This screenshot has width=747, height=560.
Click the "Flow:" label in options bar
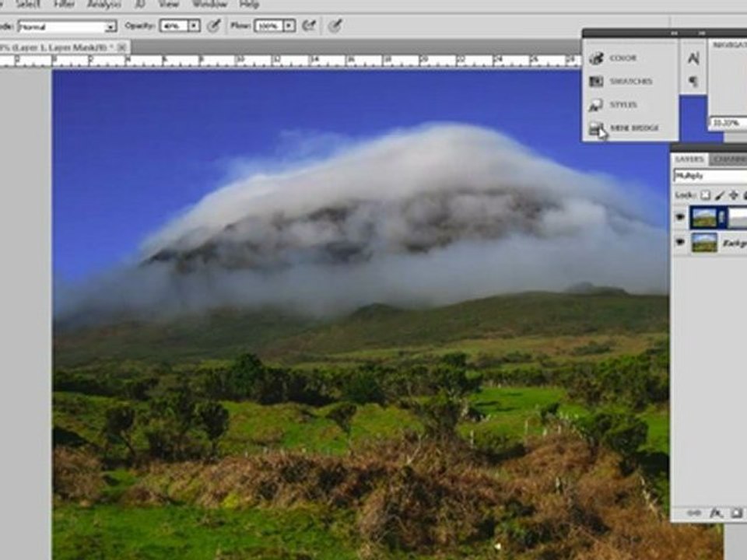[x=240, y=25]
